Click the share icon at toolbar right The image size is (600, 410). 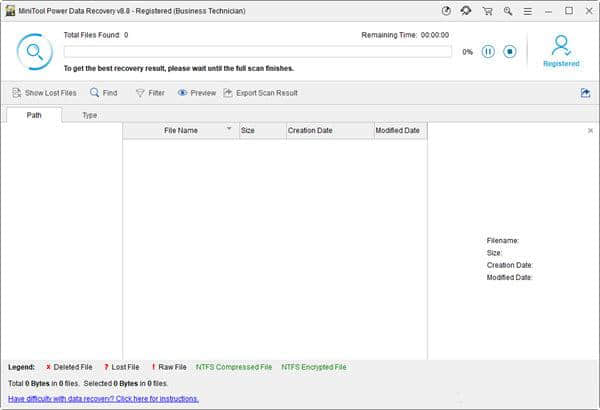(x=585, y=93)
